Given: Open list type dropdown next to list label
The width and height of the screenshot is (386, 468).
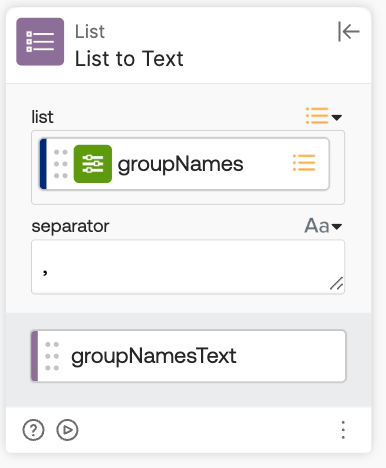Looking at the screenshot, I should point(324,116).
